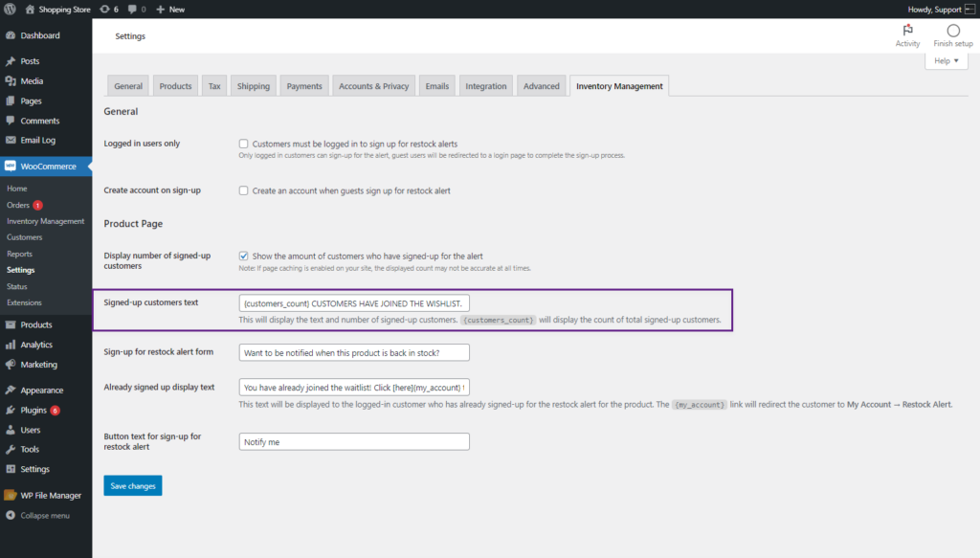980x558 pixels.
Task: Expand the Help dropdown
Action: pyautogui.click(x=947, y=60)
